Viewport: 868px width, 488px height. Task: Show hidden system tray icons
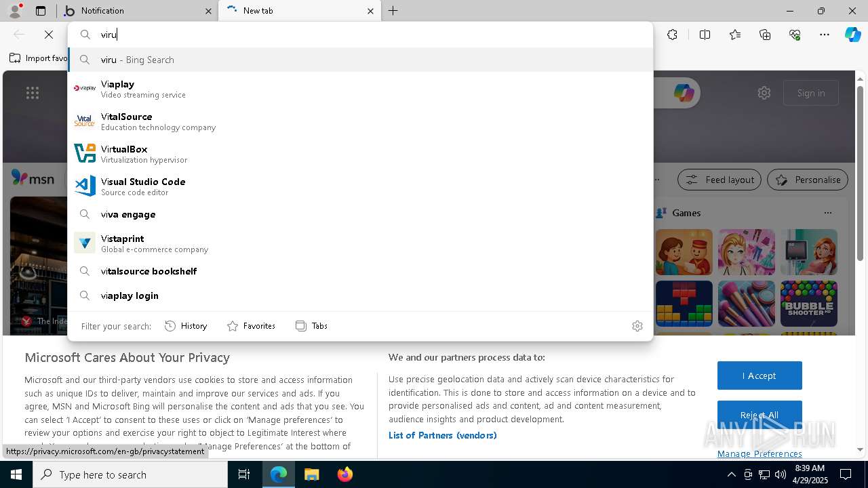731,474
